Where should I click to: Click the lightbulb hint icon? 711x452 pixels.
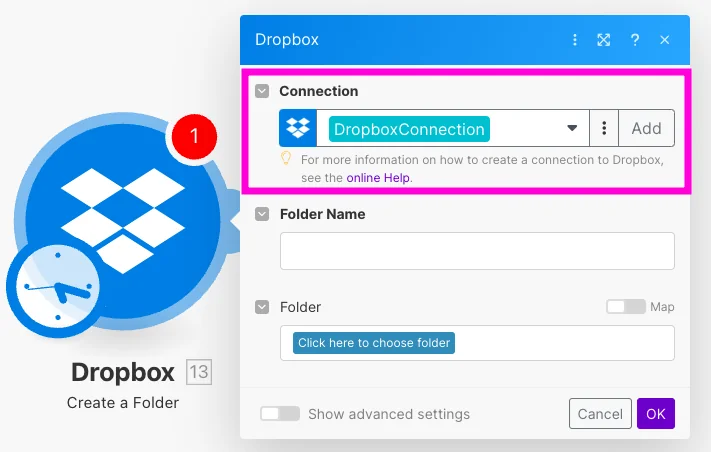tap(286, 158)
